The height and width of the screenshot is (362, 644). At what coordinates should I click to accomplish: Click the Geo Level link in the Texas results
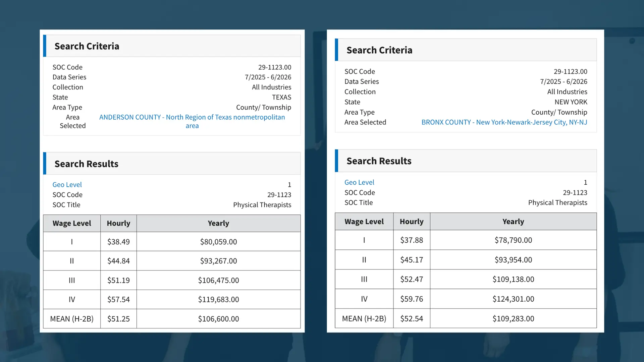point(67,184)
